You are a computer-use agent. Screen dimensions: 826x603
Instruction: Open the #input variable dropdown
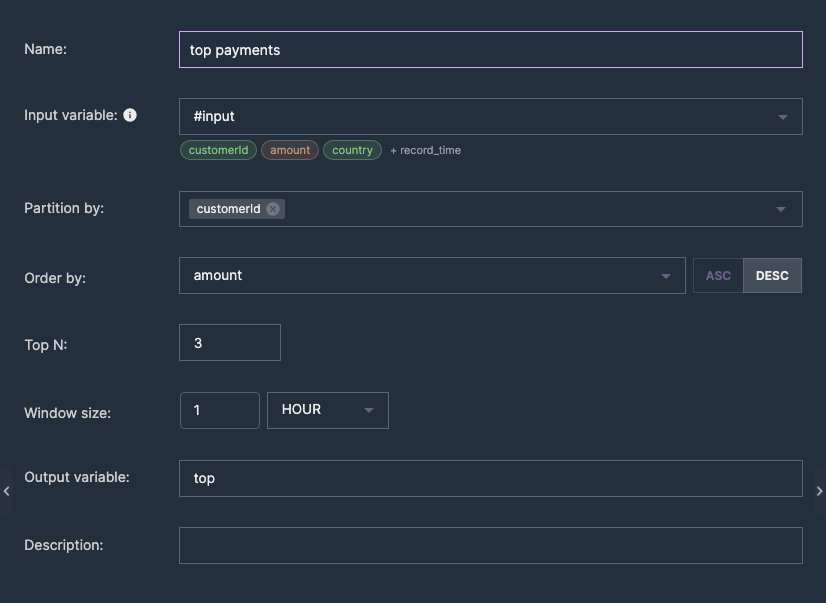tap(490, 116)
